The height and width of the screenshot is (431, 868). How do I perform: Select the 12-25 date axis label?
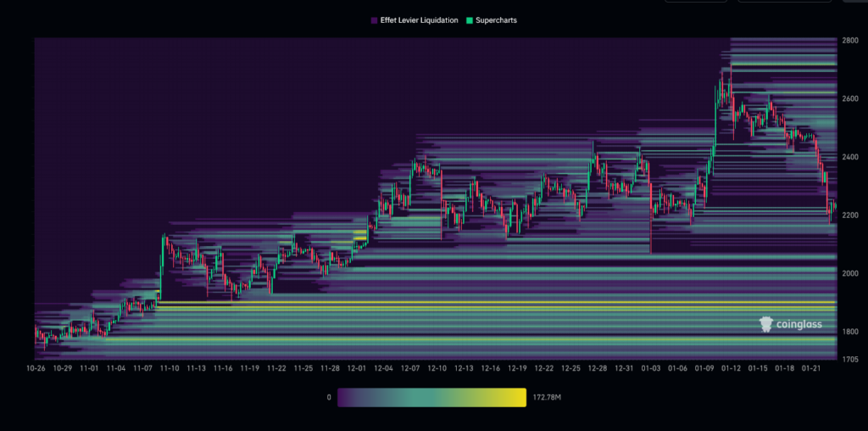[570, 368]
